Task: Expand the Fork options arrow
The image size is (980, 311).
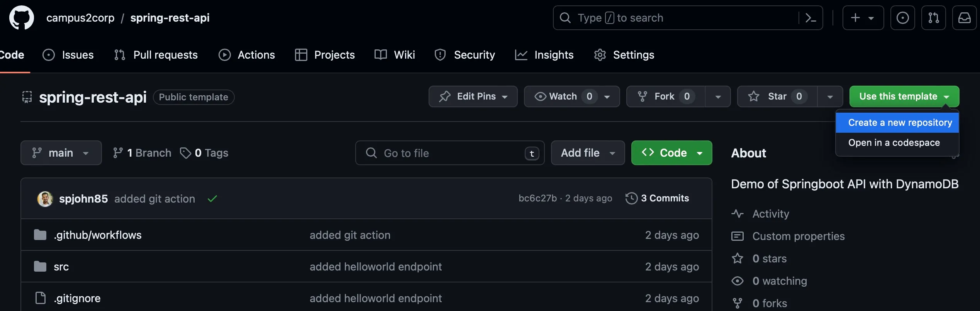Action: click(718, 96)
